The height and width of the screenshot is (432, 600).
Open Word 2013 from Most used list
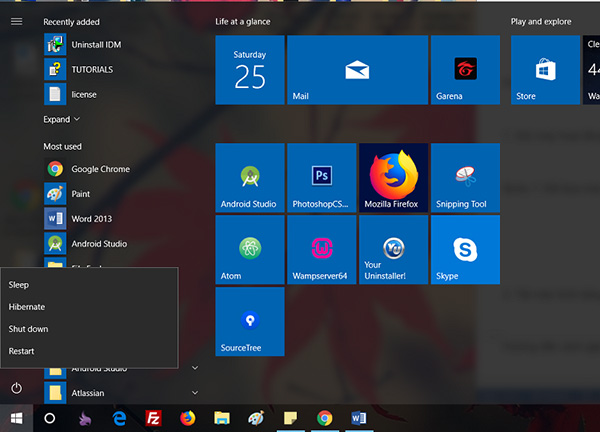click(x=92, y=218)
